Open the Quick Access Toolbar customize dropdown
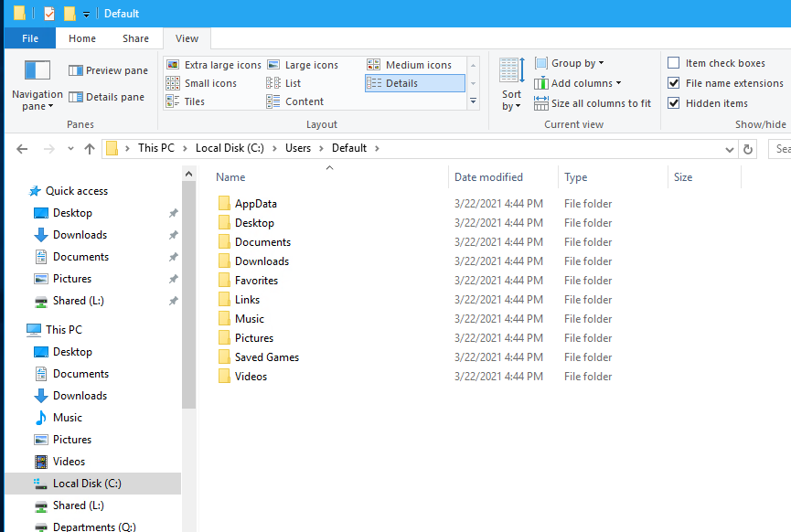The height and width of the screenshot is (532, 791). (86, 14)
